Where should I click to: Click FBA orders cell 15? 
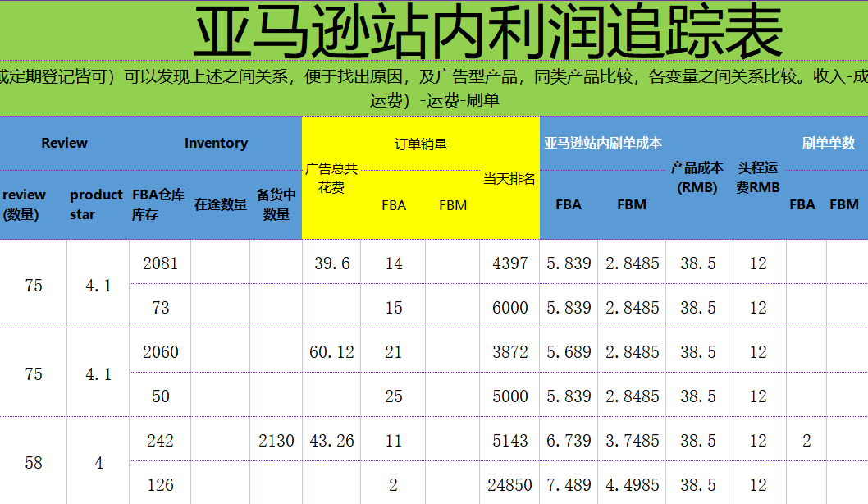coord(394,307)
